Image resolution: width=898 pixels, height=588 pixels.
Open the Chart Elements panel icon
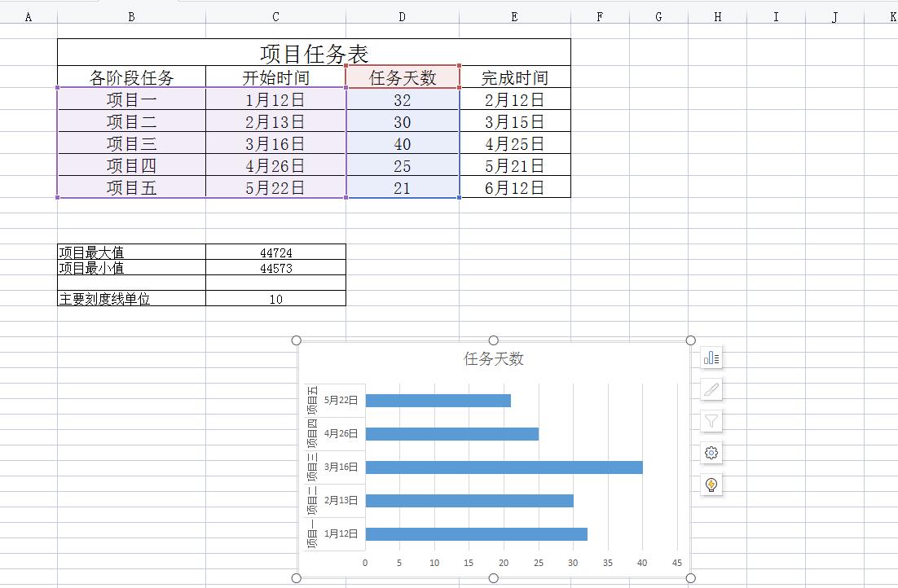(710, 357)
